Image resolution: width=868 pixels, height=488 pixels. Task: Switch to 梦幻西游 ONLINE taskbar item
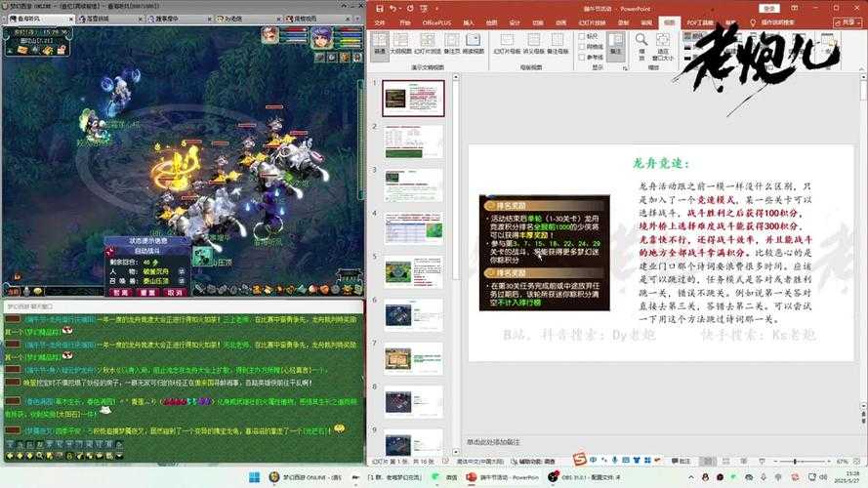pos(305,477)
